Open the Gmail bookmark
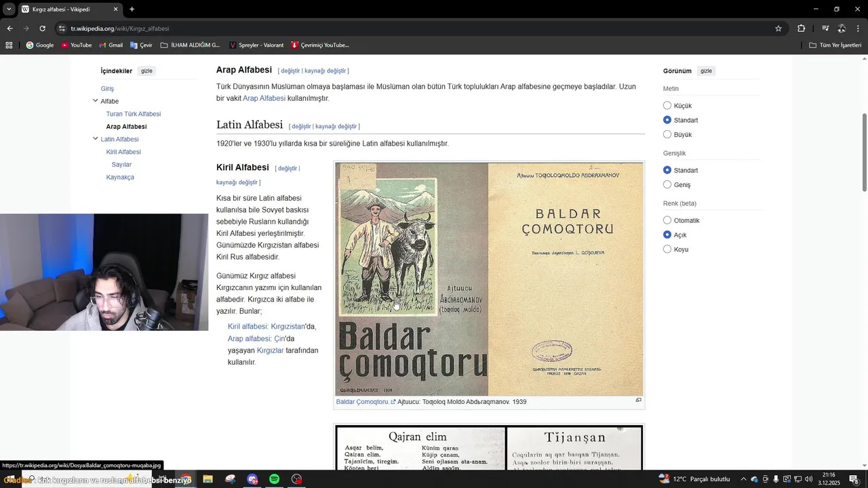Image resolution: width=868 pixels, height=488 pixels. [x=111, y=45]
